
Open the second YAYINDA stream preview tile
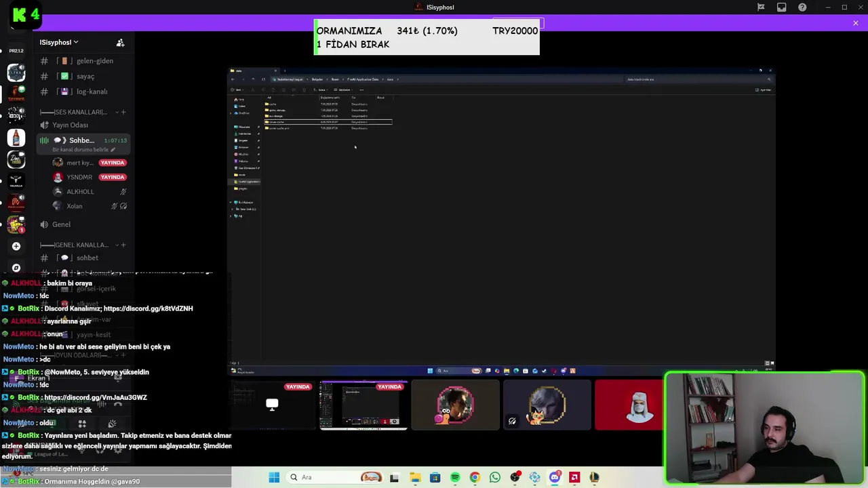pyautogui.click(x=363, y=405)
